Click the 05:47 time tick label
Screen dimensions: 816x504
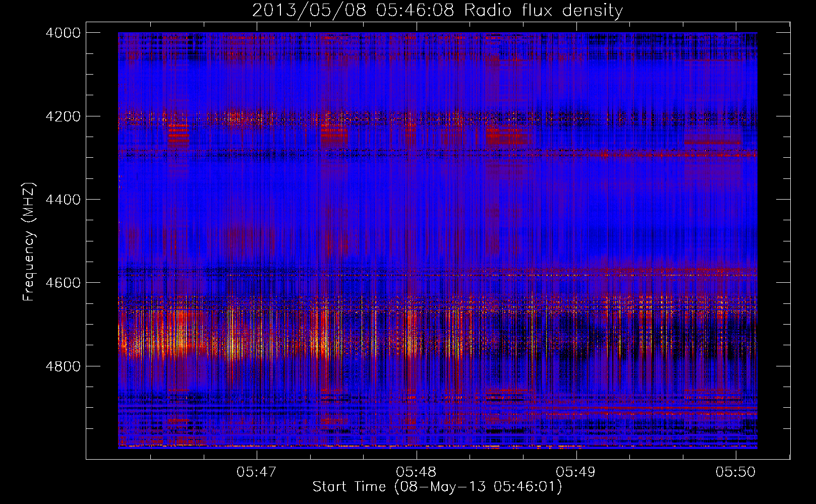[257, 472]
